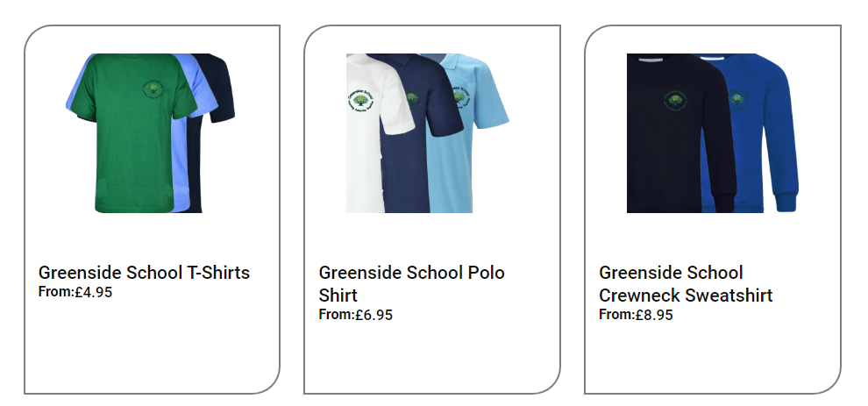Click the school logo on the white polo
This screenshot has height=406, width=868.
[x=361, y=100]
